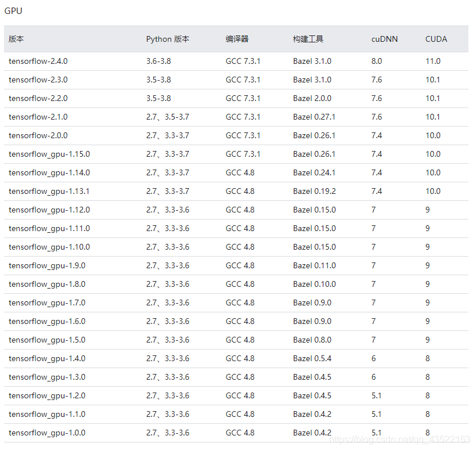Viewport: 476px width, 450px height.
Task: Click the cuDNN column header
Action: tap(384, 39)
